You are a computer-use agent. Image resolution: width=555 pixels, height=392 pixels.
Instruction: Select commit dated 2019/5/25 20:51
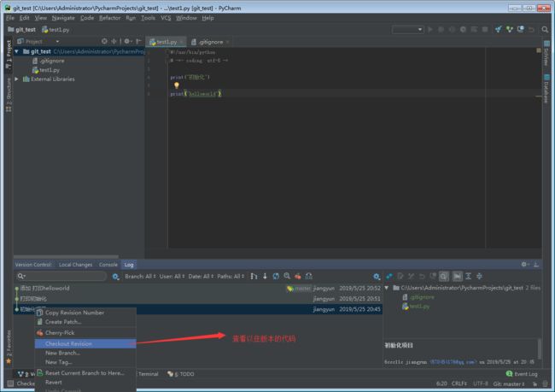tap(198, 299)
